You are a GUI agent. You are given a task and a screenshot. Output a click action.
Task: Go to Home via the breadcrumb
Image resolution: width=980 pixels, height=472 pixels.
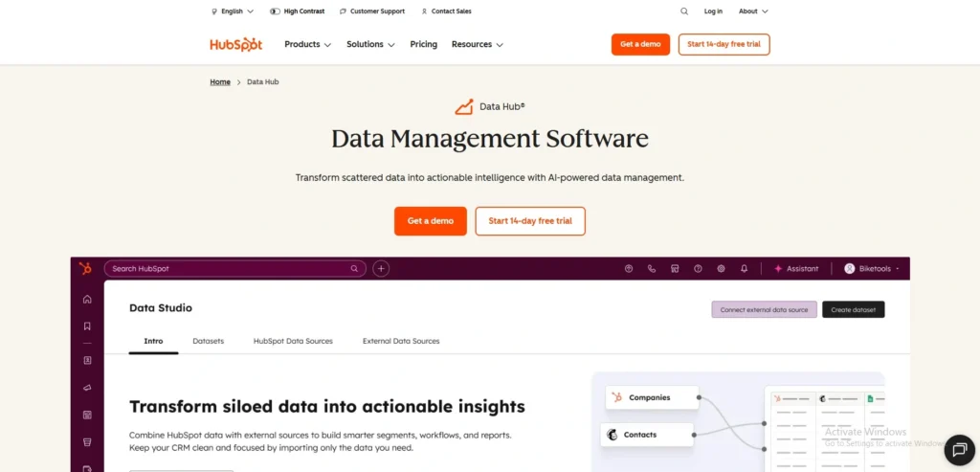(x=220, y=82)
